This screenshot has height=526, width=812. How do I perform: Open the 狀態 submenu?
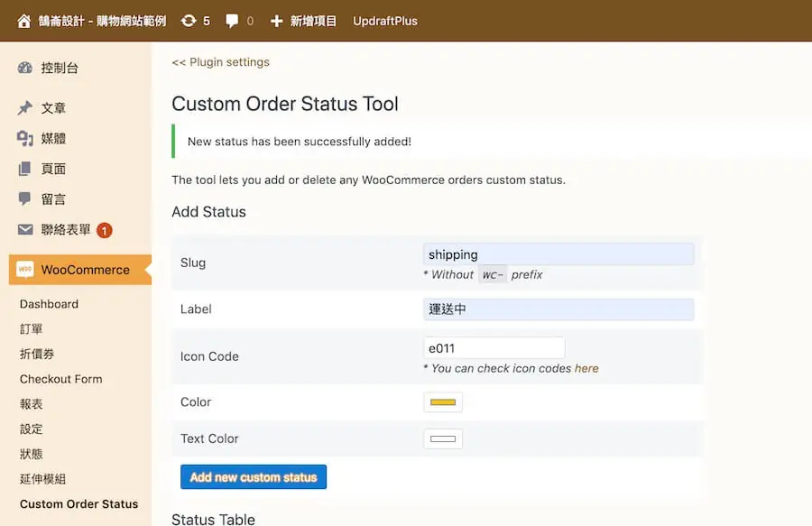pos(31,454)
